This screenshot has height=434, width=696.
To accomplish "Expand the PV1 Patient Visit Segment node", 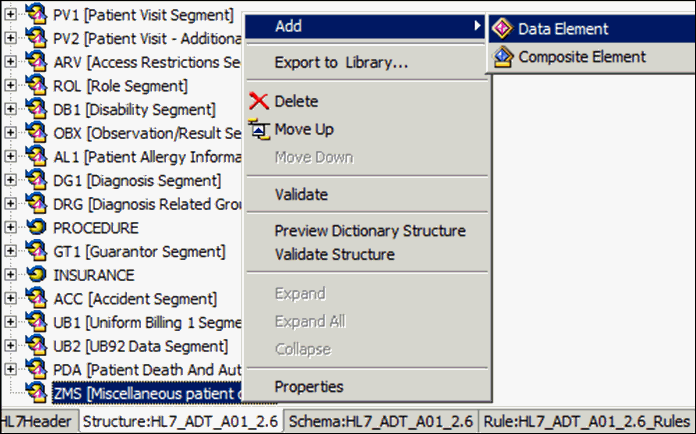I will (10, 15).
